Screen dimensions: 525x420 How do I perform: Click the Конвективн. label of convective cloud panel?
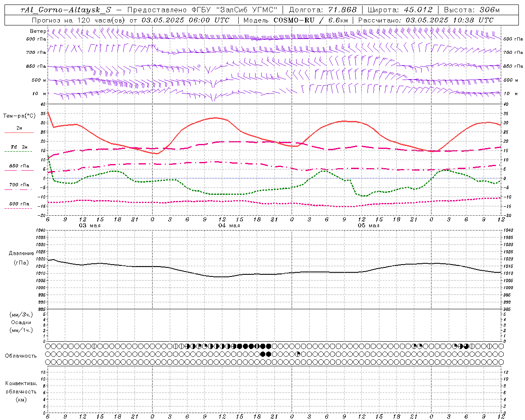21,383
